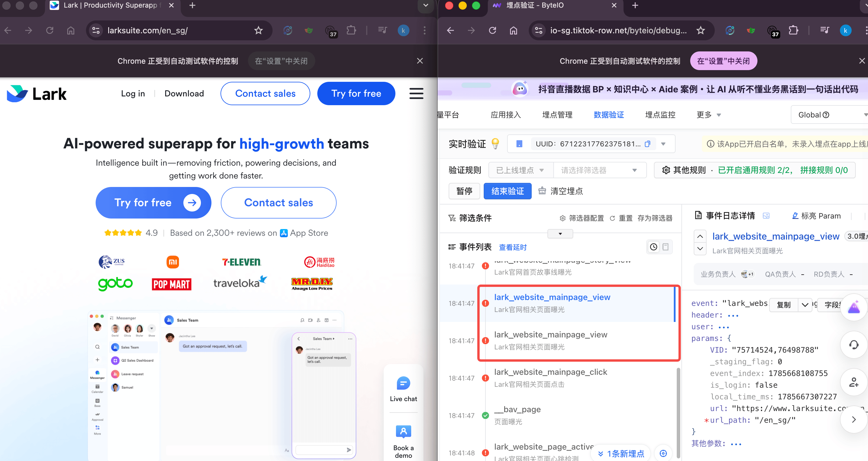Click 标亮 Param highlight tool
The height and width of the screenshot is (461, 868).
pyautogui.click(x=816, y=216)
